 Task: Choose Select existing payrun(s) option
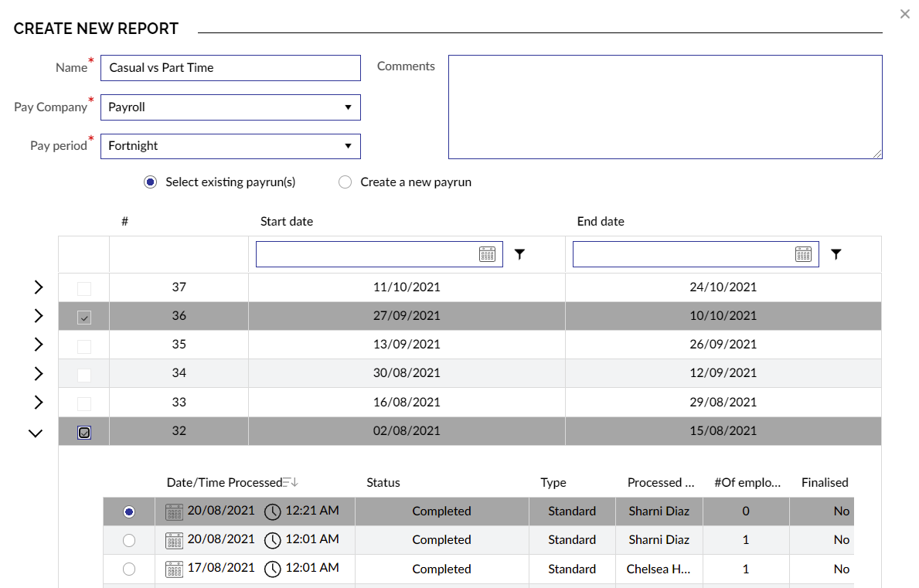pos(150,182)
